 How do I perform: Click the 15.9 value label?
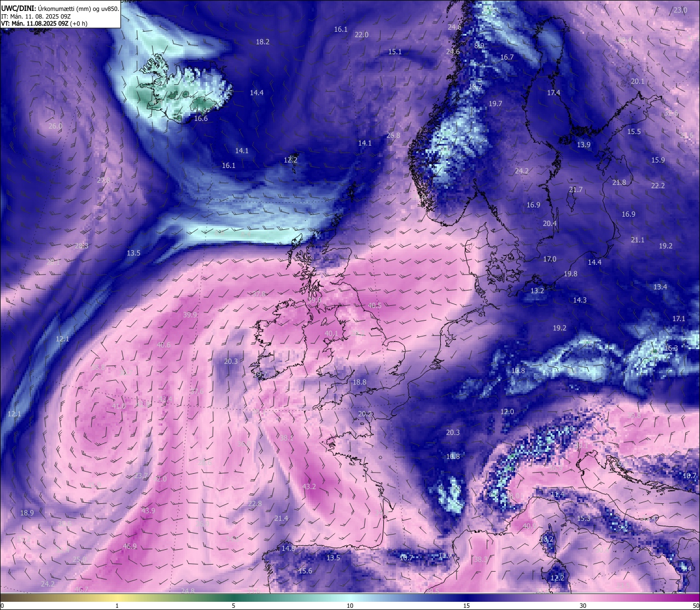[x=658, y=160]
